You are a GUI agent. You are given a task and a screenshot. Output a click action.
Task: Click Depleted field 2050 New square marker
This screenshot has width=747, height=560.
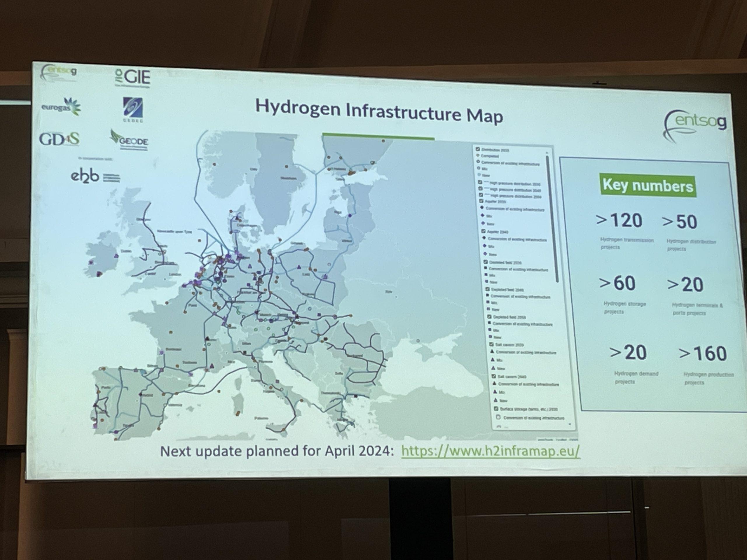[490, 337]
